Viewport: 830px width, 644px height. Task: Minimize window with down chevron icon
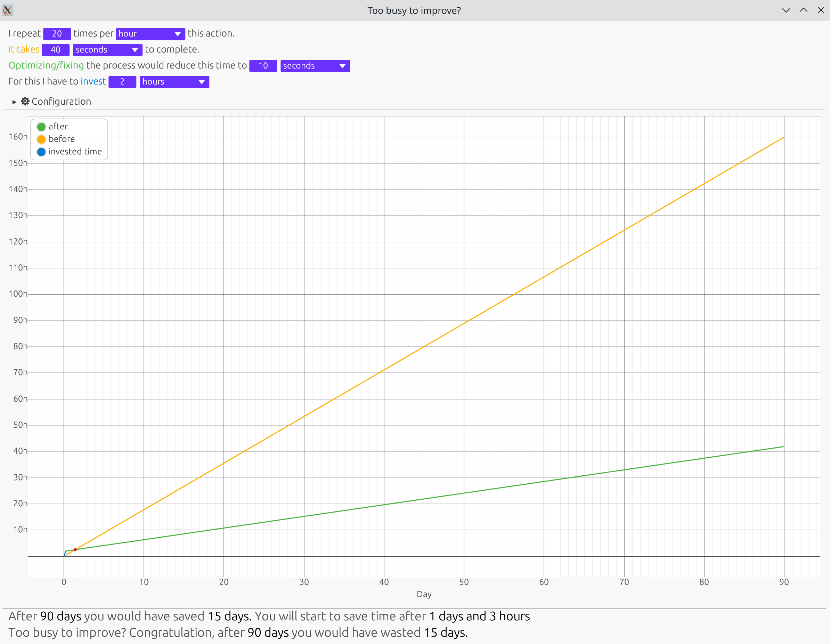pos(786,10)
